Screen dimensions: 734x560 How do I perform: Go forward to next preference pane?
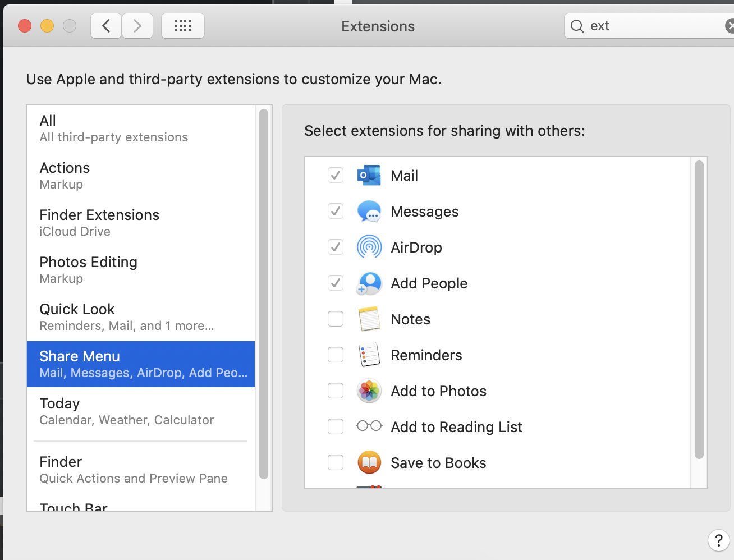pos(137,26)
